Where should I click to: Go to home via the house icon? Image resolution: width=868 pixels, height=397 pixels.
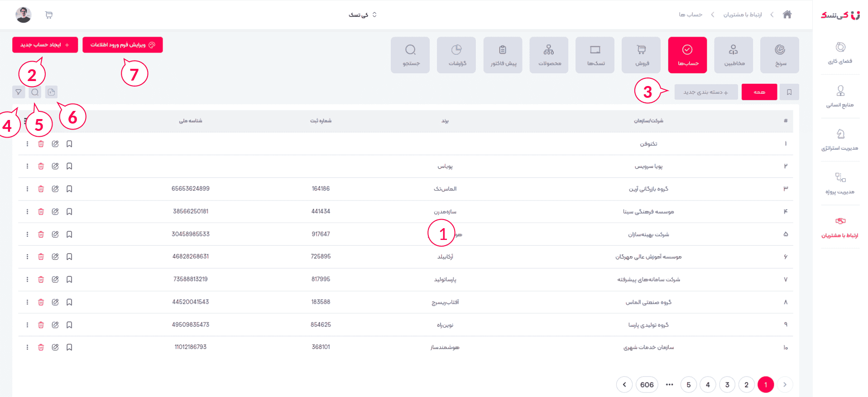pos(787,14)
